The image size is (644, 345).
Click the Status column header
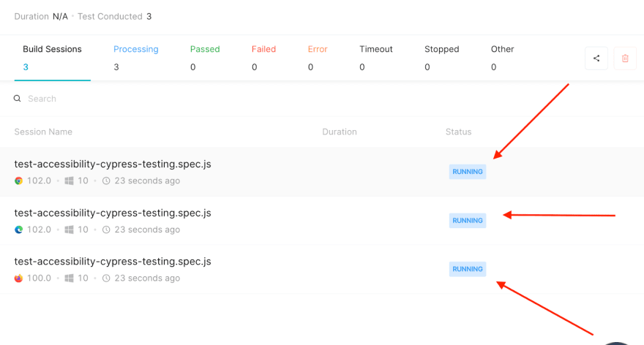point(458,132)
